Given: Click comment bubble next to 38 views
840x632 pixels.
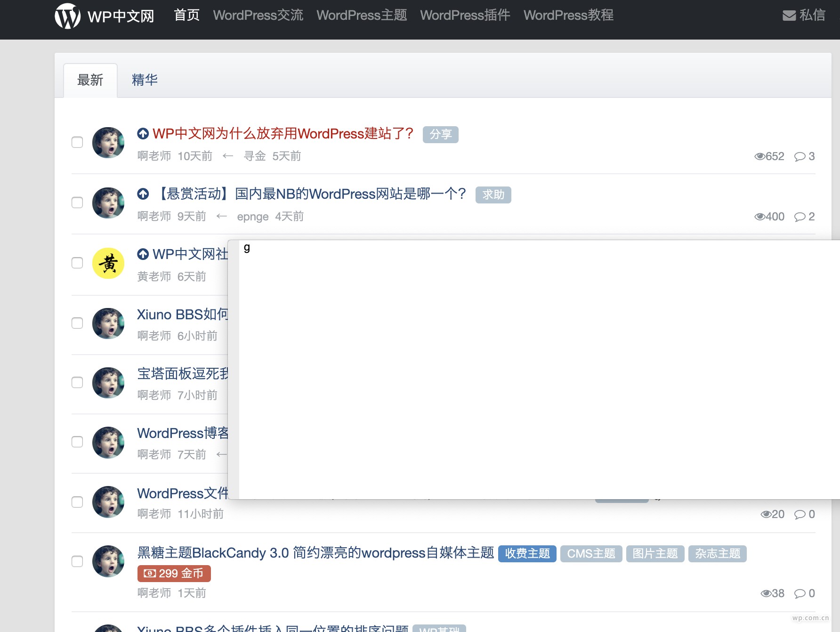Looking at the screenshot, I should click(800, 593).
